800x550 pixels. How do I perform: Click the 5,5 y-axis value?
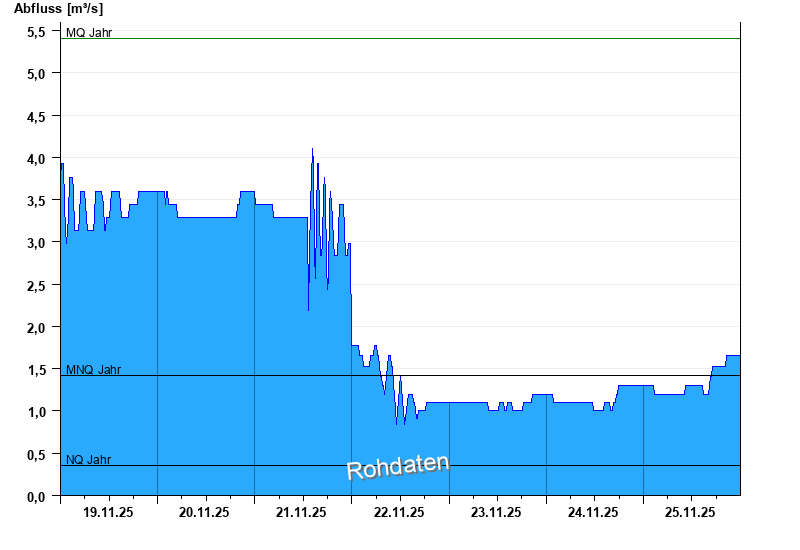pyautogui.click(x=36, y=31)
